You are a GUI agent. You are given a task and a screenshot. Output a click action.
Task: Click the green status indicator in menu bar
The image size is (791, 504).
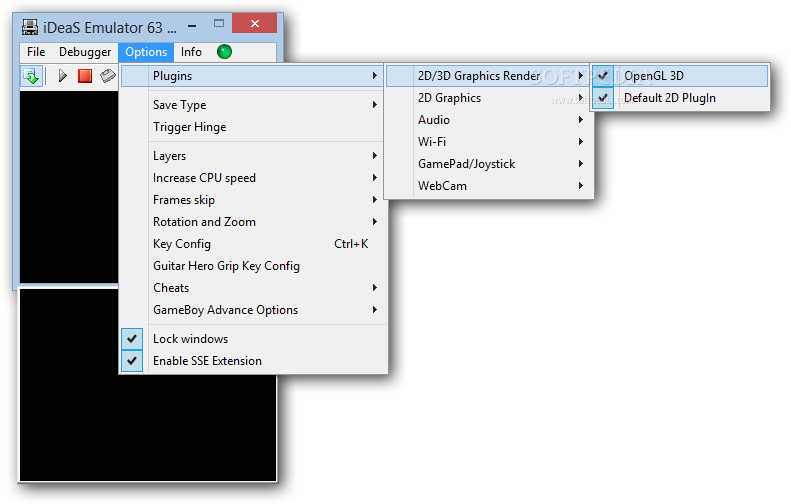tap(224, 51)
